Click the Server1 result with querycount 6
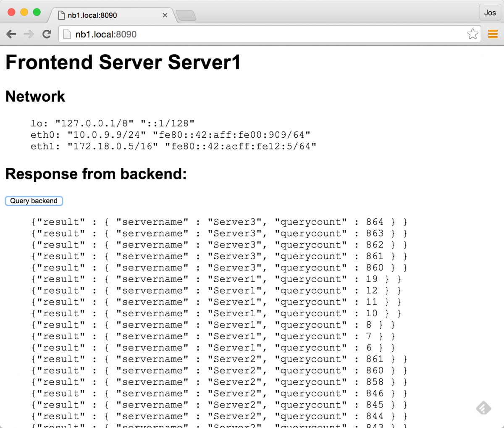 tap(213, 347)
